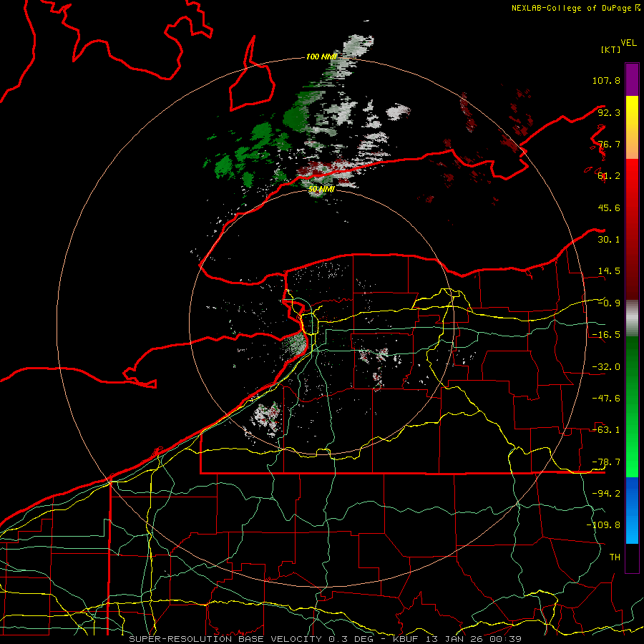The width and height of the screenshot is (644, 644).
Task: Pick the blue segment of the velocity color bar
Action: [632, 510]
